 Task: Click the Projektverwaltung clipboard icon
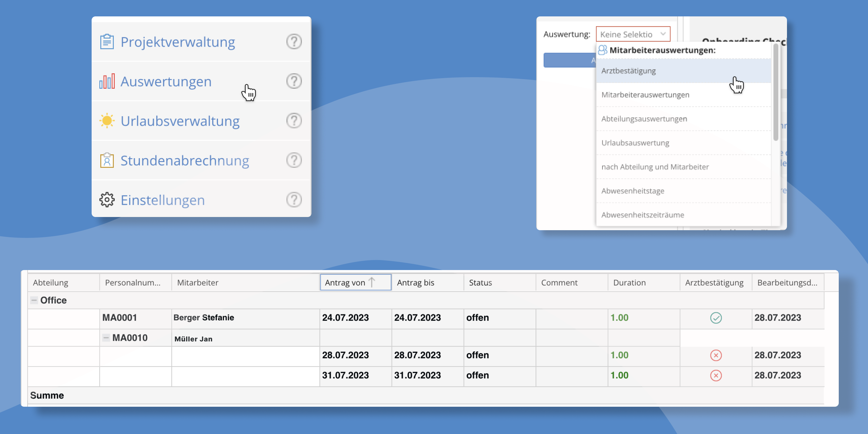pos(107,42)
